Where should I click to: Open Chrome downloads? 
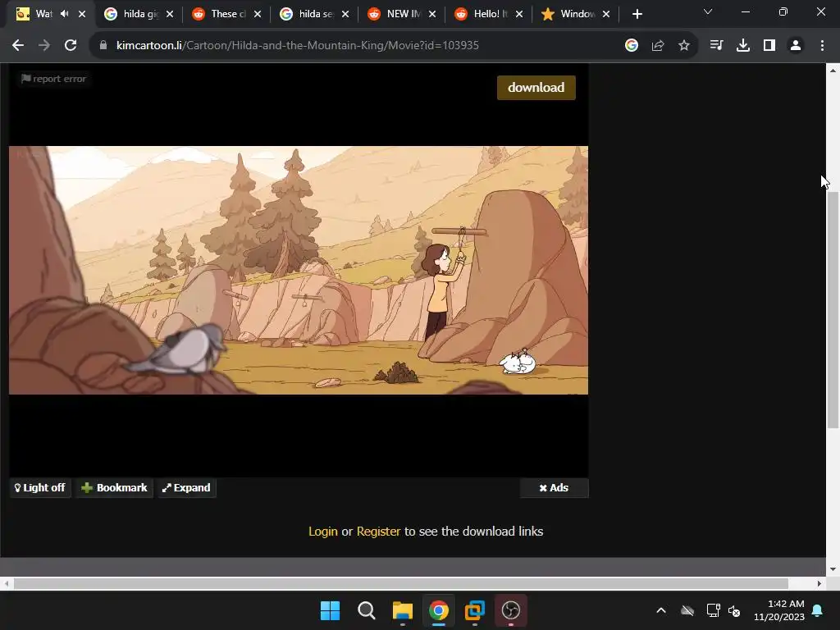coord(743,46)
